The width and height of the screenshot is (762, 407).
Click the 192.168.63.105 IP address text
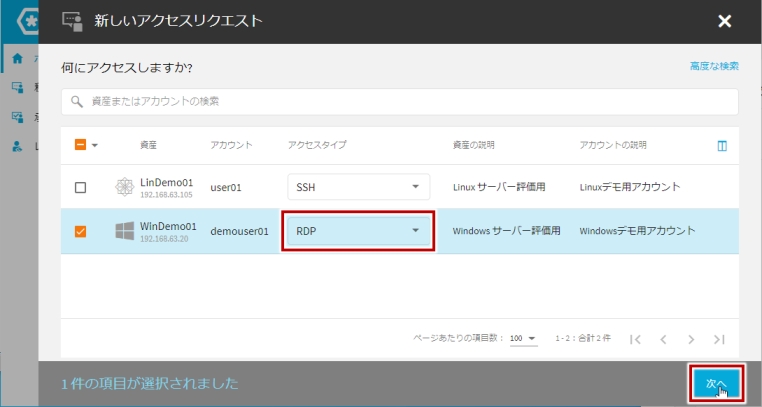coord(166,195)
